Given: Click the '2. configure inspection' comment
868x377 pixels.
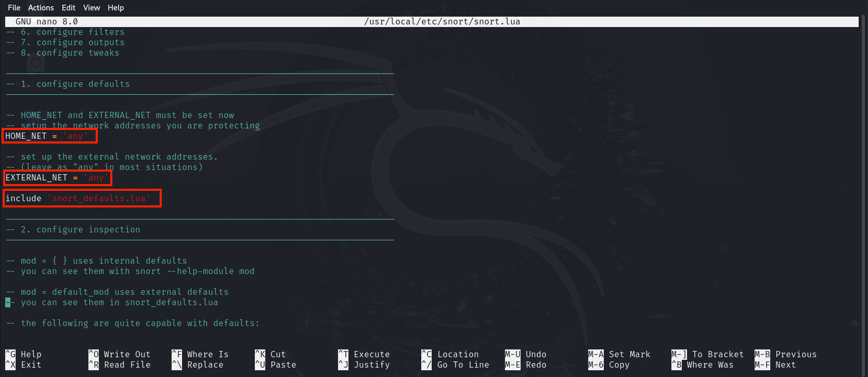Looking at the screenshot, I should pyautogui.click(x=73, y=229).
